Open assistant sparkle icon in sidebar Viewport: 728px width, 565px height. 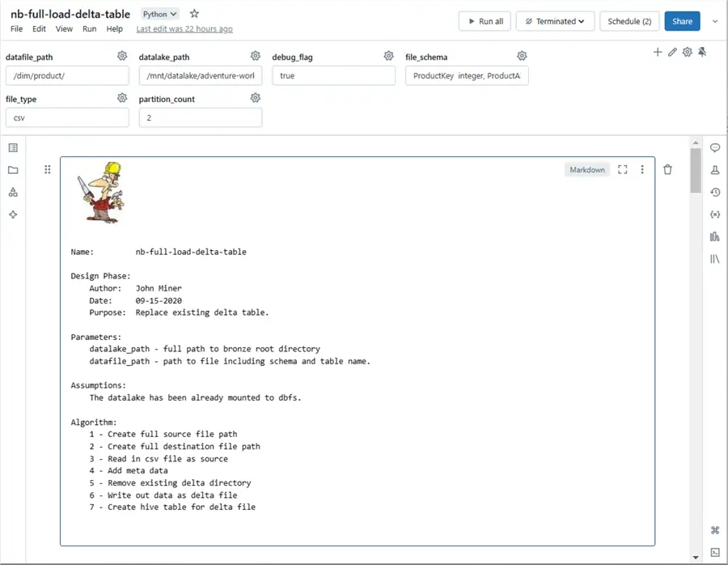(x=13, y=215)
